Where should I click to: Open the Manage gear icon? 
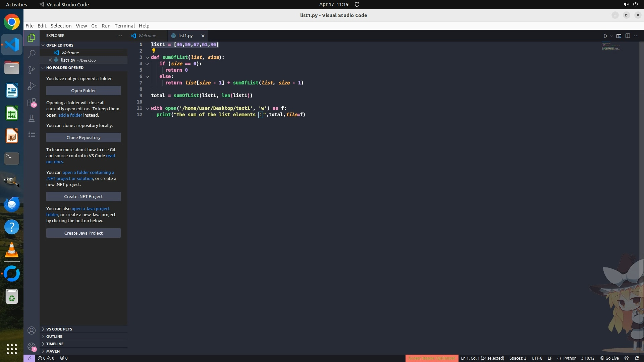coord(32,346)
